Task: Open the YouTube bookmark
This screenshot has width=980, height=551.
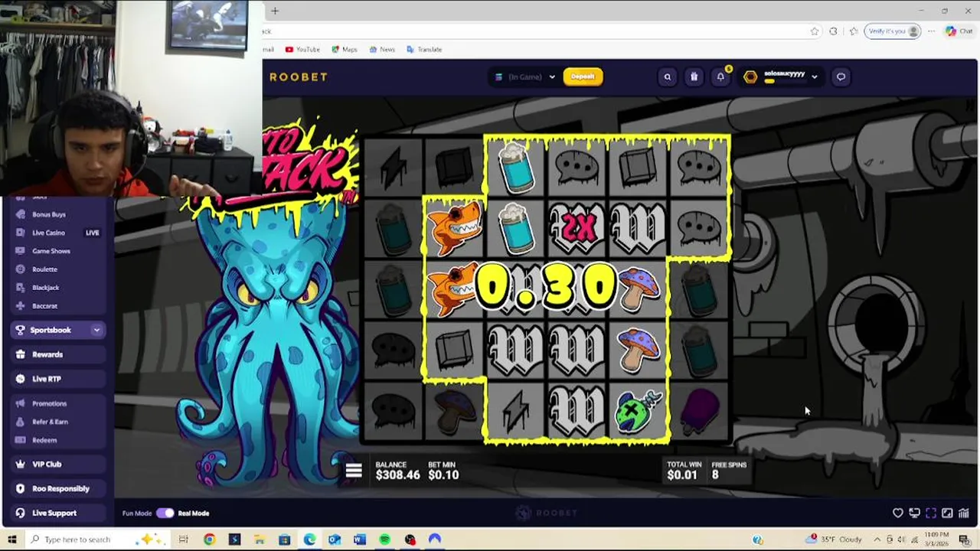Action: (x=302, y=49)
